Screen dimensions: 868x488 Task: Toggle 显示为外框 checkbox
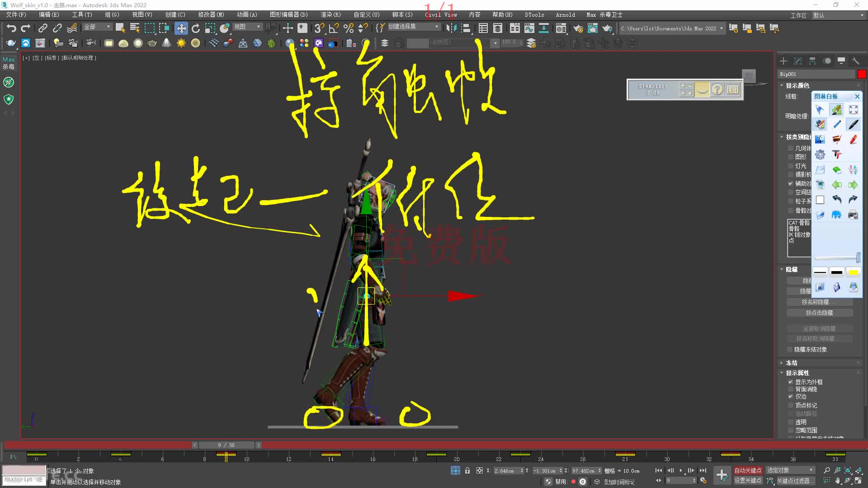(x=791, y=382)
